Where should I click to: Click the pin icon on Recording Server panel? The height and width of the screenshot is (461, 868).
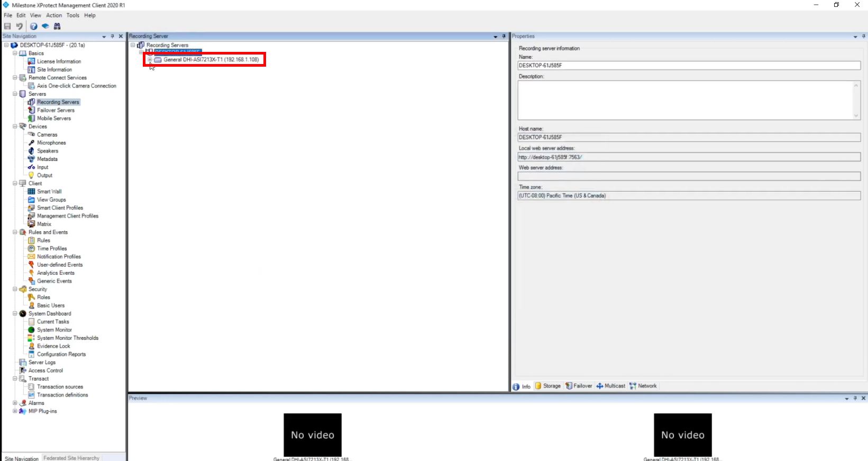tap(504, 37)
